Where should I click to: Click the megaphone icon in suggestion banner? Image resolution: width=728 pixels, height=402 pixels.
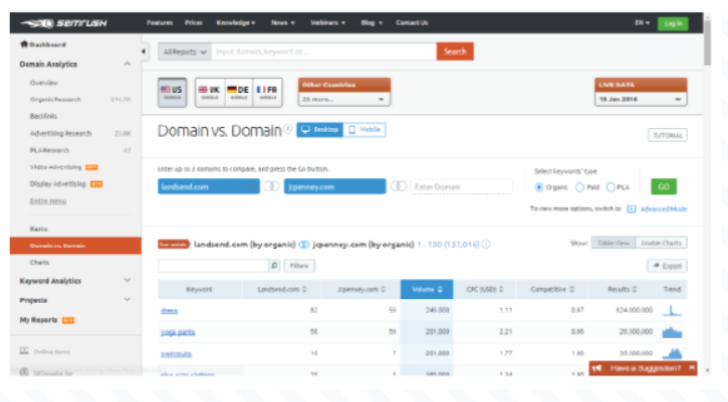597,368
